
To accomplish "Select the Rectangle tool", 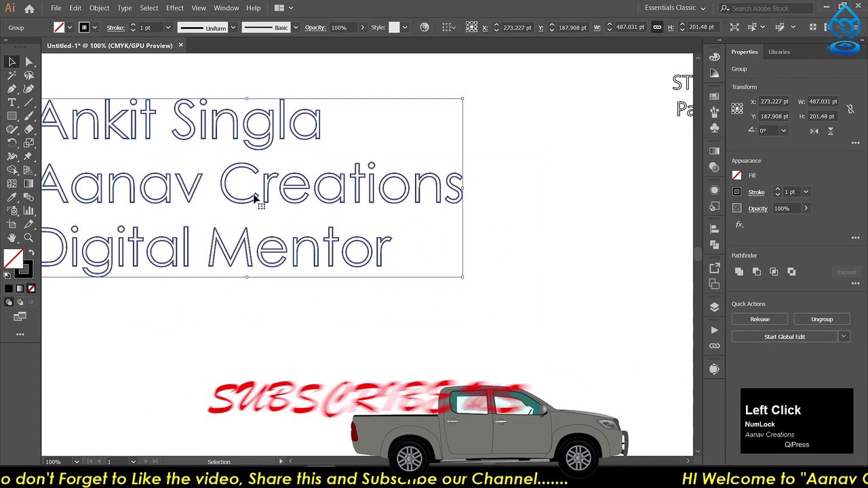I will pos(12,116).
